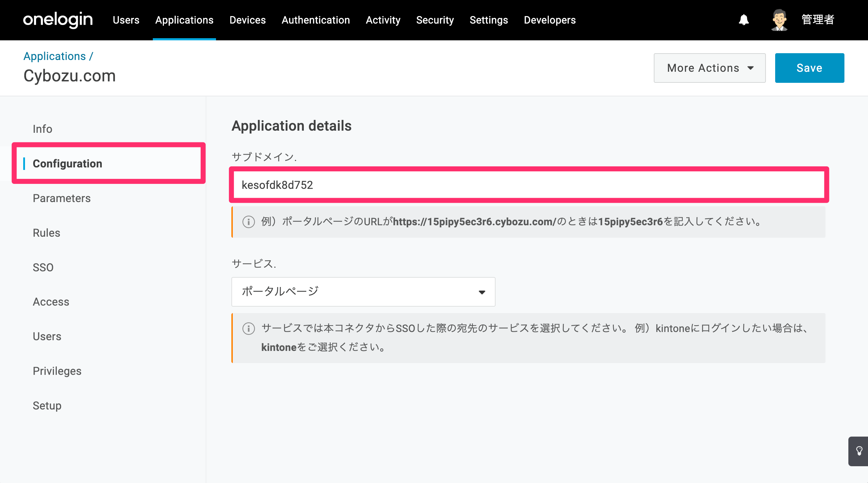Screen dimensions: 868x483
Task: Open the Settings menu
Action: (489, 20)
